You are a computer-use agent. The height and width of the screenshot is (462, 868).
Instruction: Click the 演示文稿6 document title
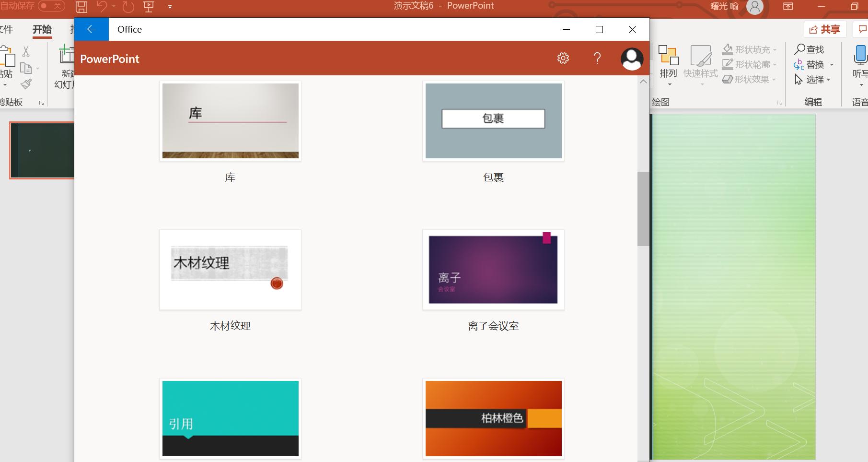tap(414, 6)
